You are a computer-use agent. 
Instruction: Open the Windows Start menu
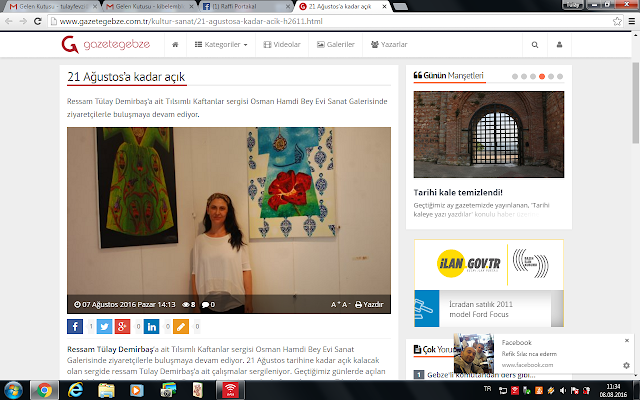coord(13,390)
